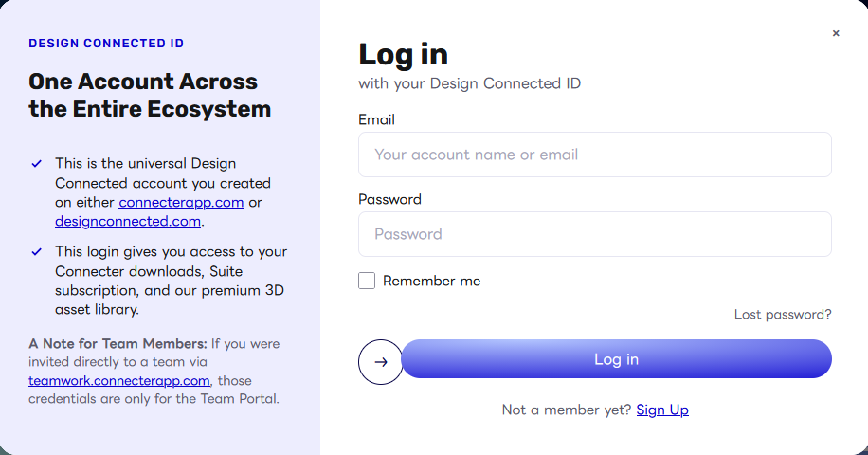Open the designconnected.com link
Image resolution: width=868 pixels, height=455 pixels.
coord(128,222)
